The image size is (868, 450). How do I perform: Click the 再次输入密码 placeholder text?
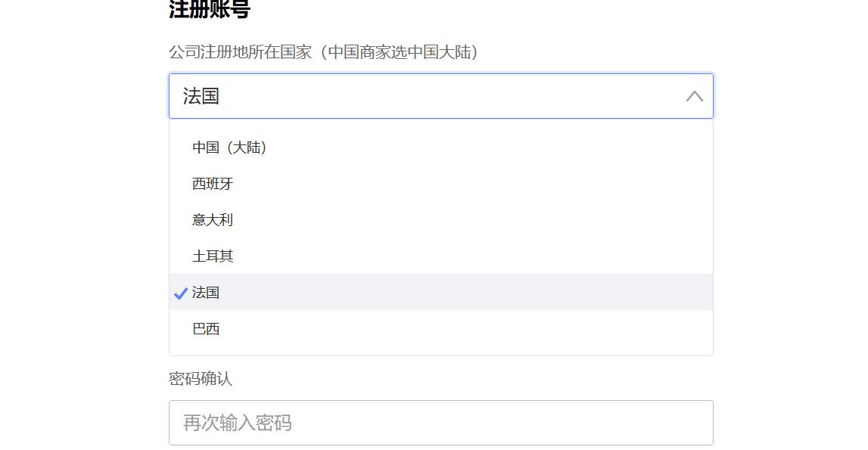click(x=238, y=423)
